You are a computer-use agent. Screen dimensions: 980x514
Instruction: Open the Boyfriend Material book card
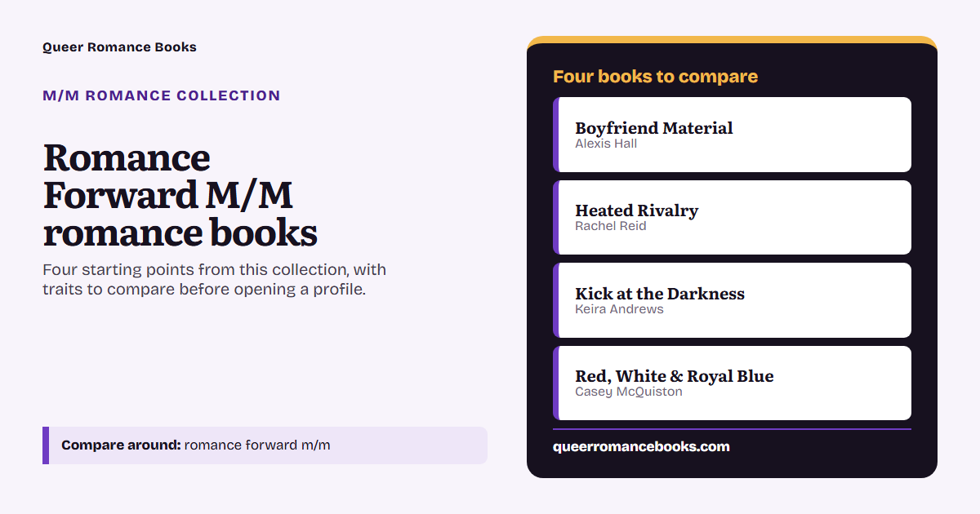click(x=732, y=135)
